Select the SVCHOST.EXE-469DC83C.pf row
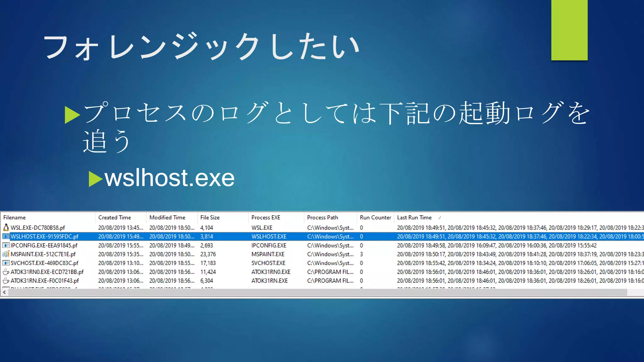Viewport: 644px width, 362px height. tap(322, 263)
